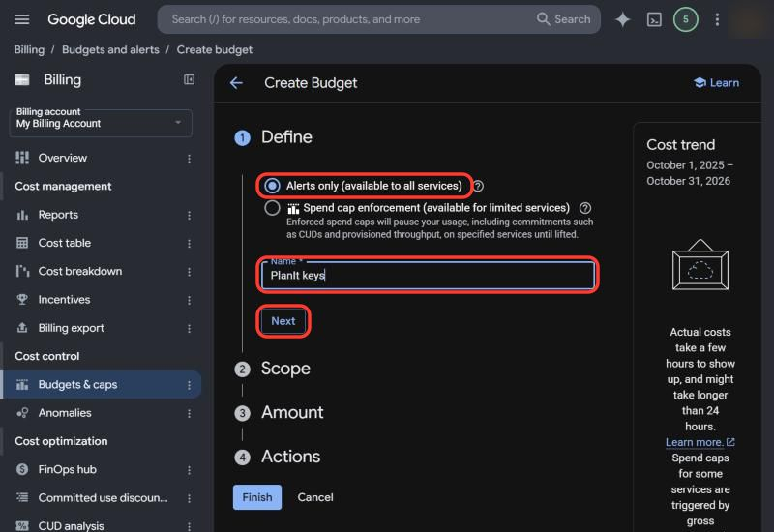This screenshot has width=774, height=532.
Task: Go to Billing breadcrumb
Action: click(29, 50)
